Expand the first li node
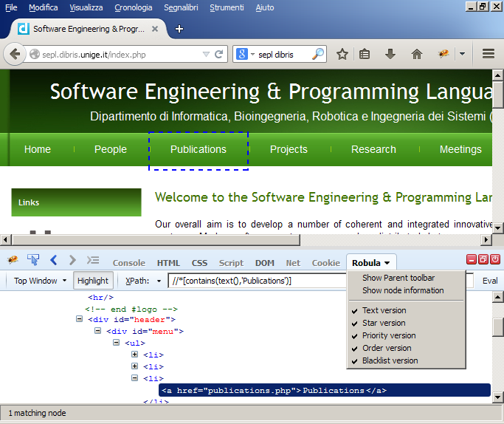 tap(135, 354)
